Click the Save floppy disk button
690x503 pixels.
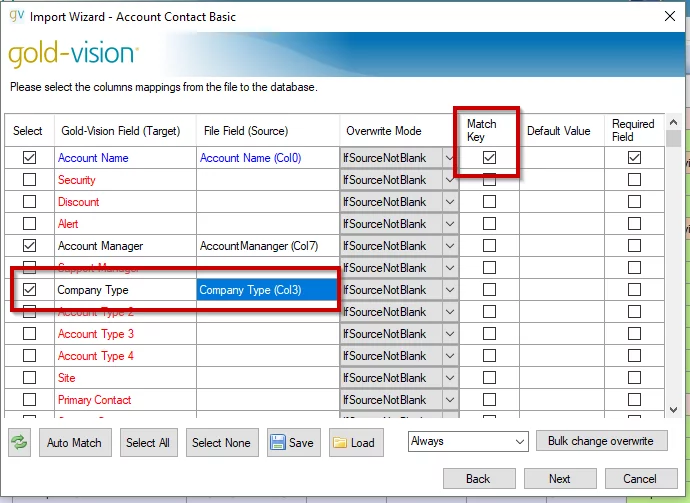click(294, 442)
